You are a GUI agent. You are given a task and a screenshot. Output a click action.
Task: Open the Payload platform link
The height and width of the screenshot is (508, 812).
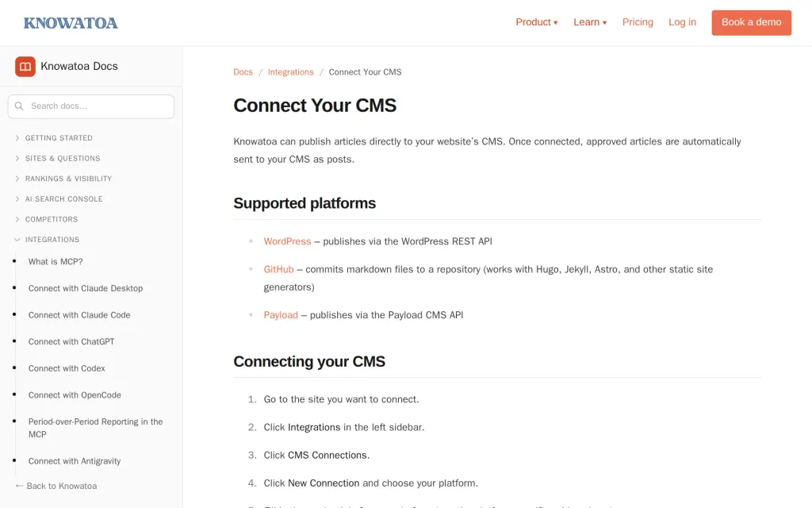pos(281,314)
